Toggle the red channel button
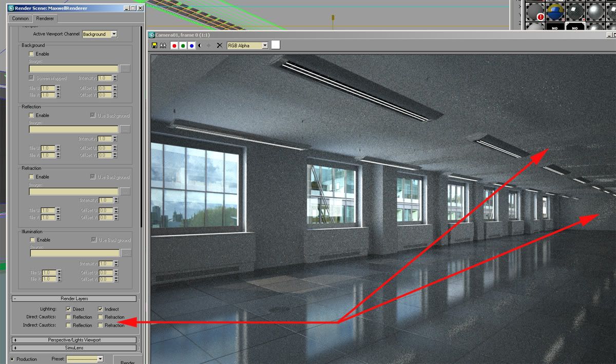Image resolution: width=616 pixels, height=364 pixels. tap(174, 46)
